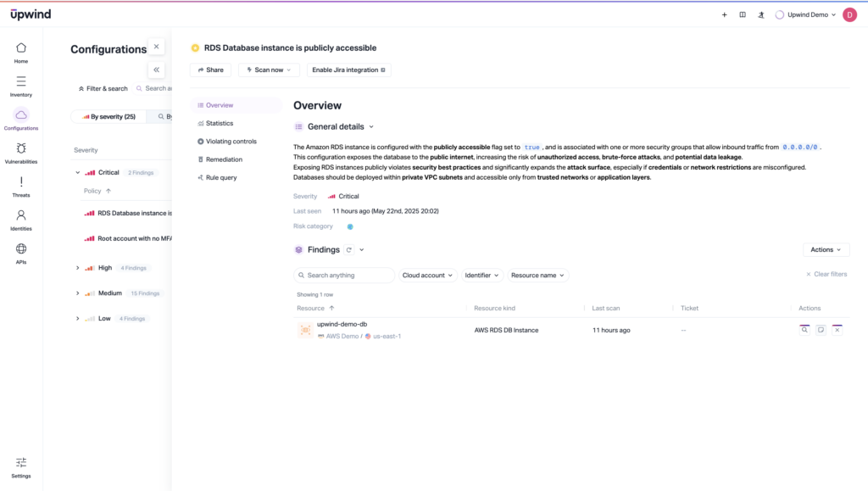Select the By severity (25) tab
This screenshot has width=868, height=491.
point(108,117)
